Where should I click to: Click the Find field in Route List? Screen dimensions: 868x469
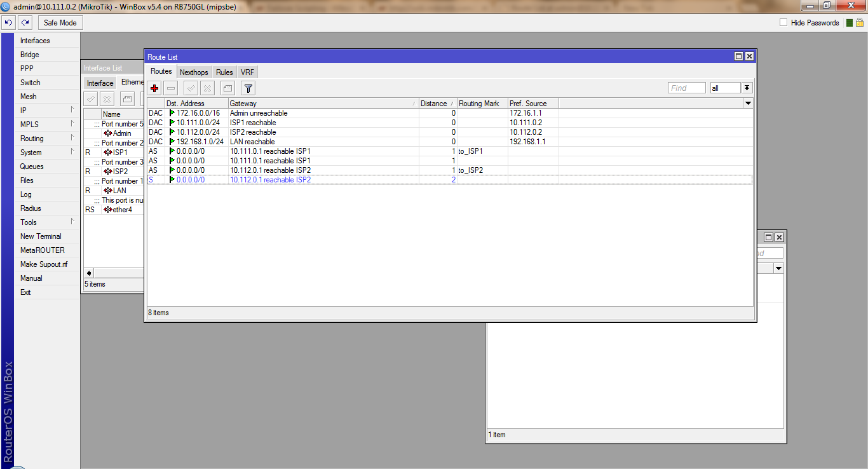[x=686, y=88]
